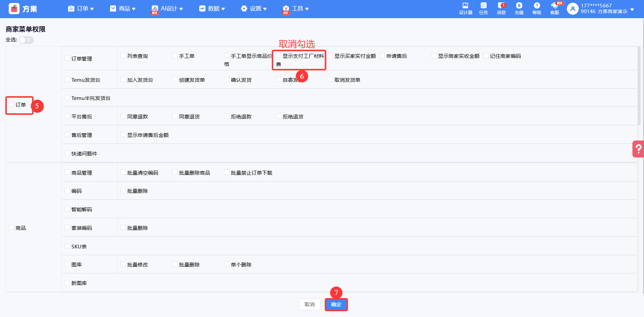Check the 商品 category checkbox

pos(11,227)
